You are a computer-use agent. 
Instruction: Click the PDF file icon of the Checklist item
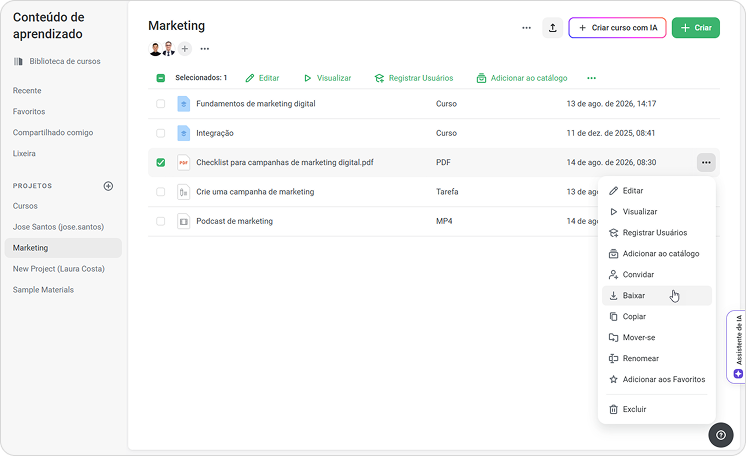pos(183,162)
